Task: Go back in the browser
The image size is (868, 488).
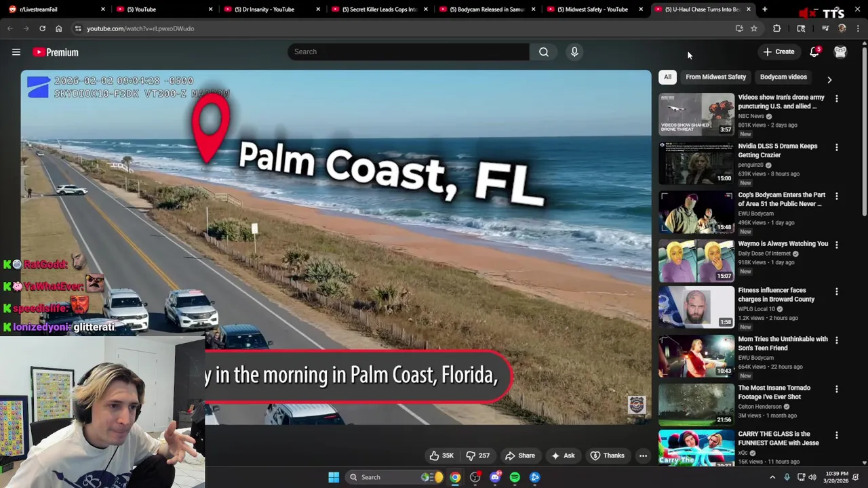Action: (10, 28)
